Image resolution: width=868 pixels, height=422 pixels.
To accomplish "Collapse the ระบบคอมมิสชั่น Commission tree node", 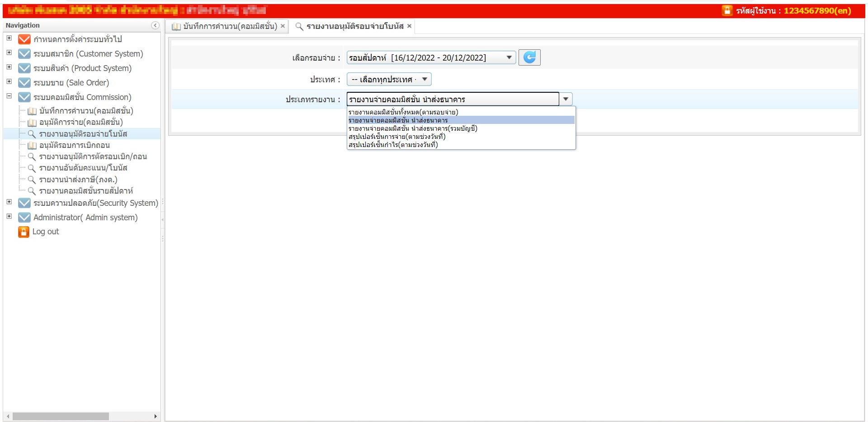I will [9, 96].
